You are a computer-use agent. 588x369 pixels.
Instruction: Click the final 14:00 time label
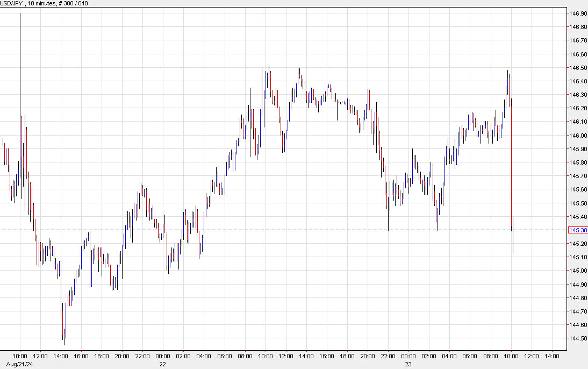[x=552, y=356]
